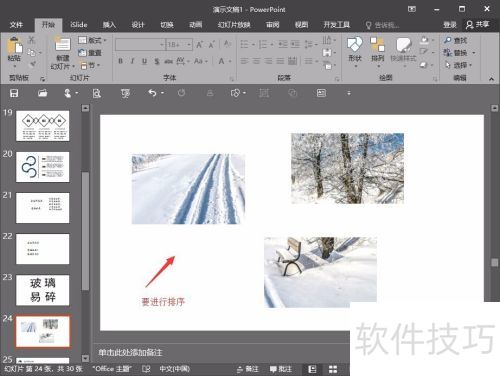Switch to slide sorter view in the status bar
The image size is (500, 376).
point(333,369)
